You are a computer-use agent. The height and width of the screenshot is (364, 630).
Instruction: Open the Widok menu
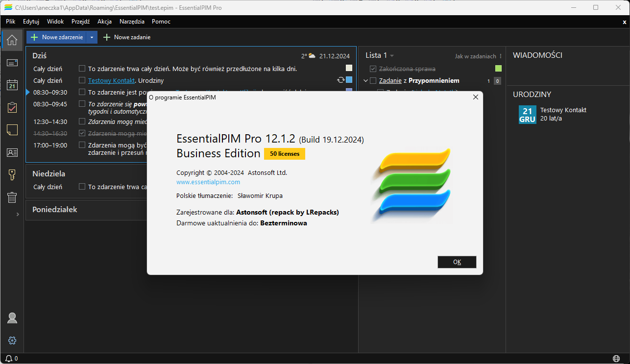coord(55,22)
